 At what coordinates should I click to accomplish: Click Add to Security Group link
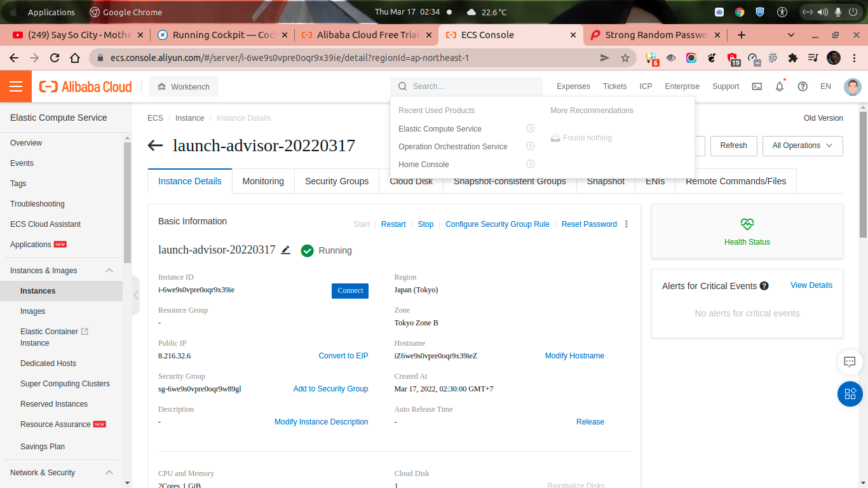[330, 389]
